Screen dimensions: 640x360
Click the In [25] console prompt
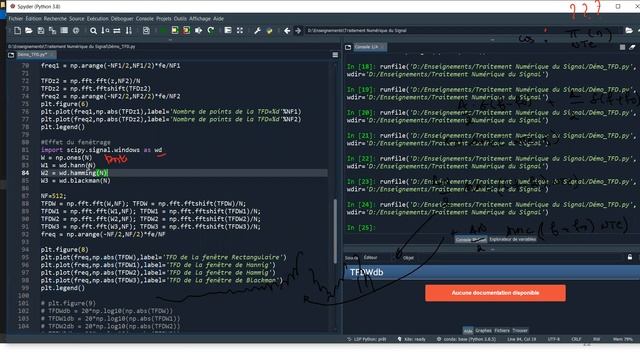pyautogui.click(x=361, y=228)
